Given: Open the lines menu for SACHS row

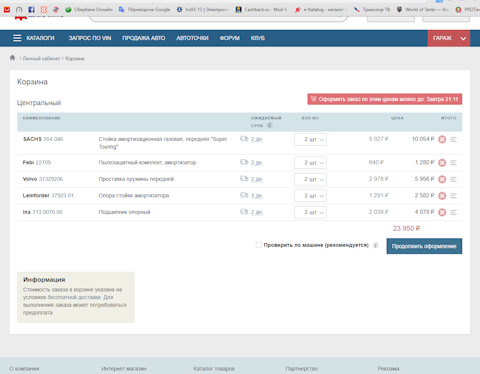Looking at the screenshot, I should point(453,139).
